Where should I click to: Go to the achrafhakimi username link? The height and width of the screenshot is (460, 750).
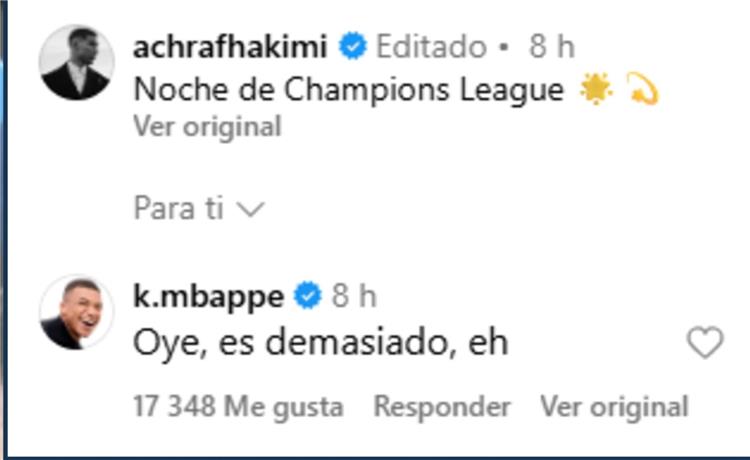click(230, 46)
